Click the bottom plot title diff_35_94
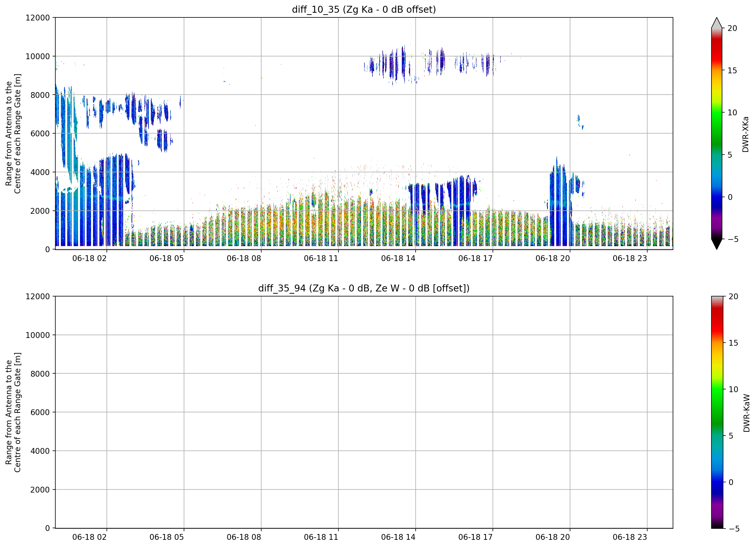 (x=364, y=288)
